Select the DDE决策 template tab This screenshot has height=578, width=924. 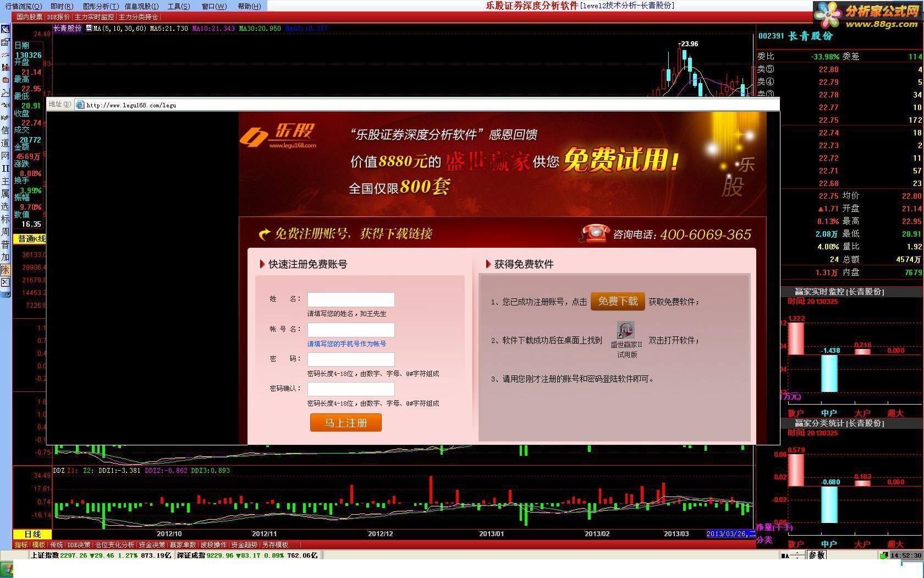pos(79,545)
